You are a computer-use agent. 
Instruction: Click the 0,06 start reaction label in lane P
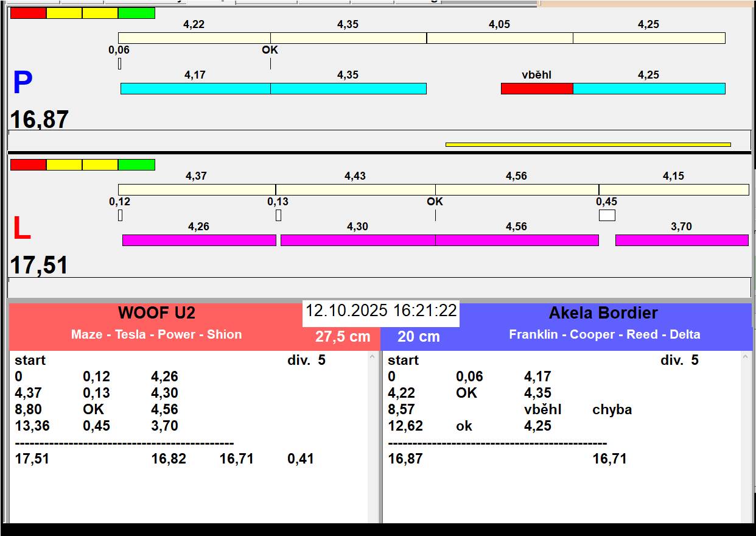(119, 50)
